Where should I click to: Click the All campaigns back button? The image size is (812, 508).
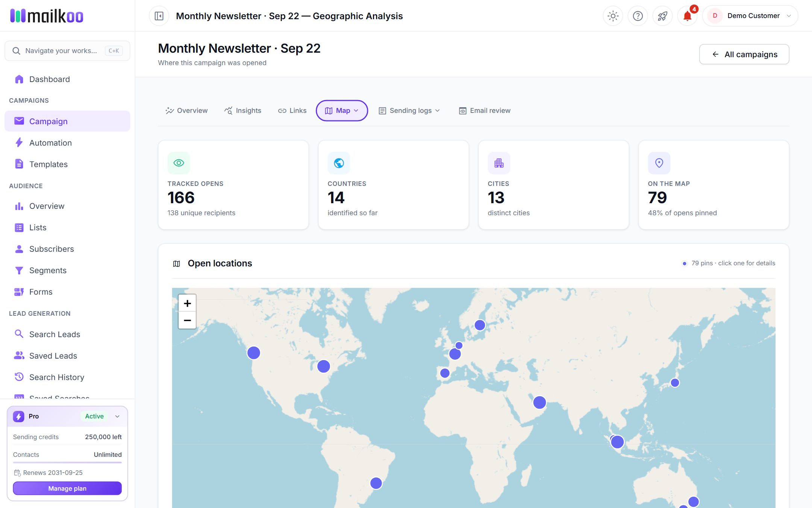coord(744,54)
